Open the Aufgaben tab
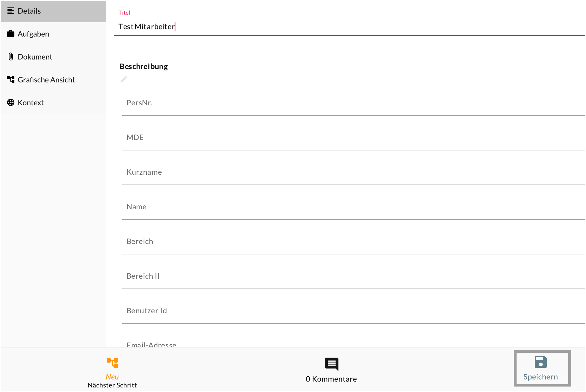Screen dimensions: 586x392 (33, 34)
